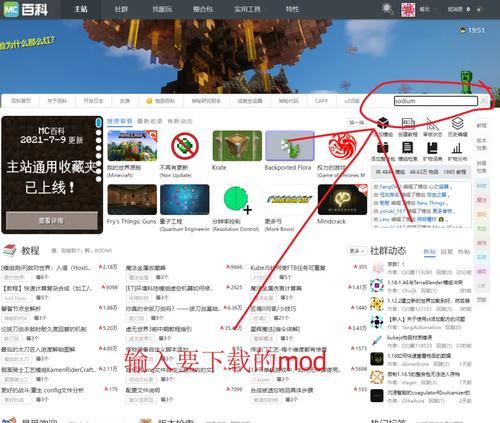500x423 pixels.
Task: Open the More Bows mod icon
Action: (x=290, y=199)
